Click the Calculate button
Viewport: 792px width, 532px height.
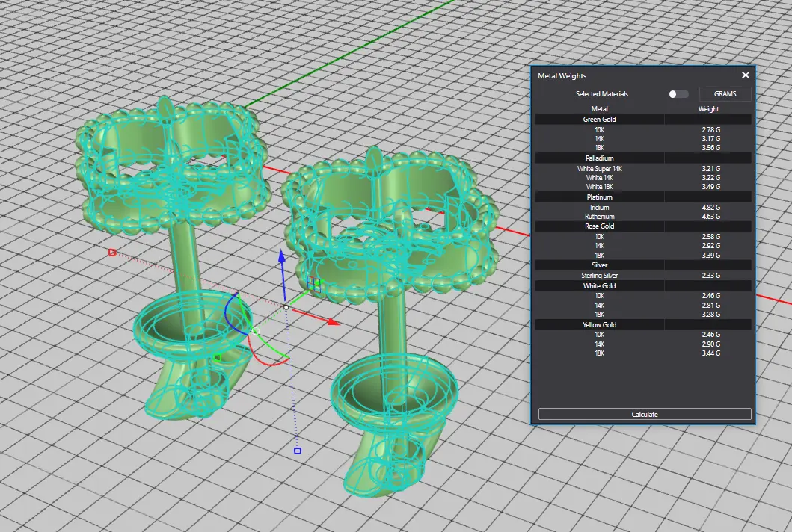coord(645,415)
